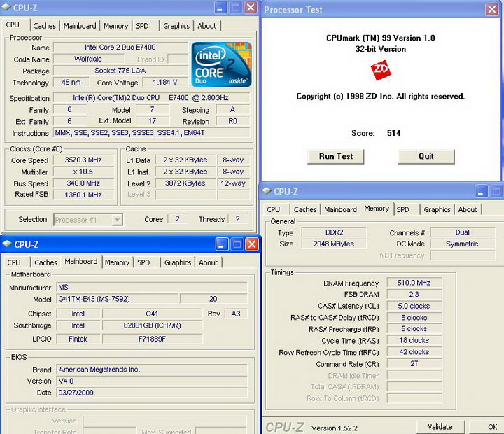
Task: Click Multiplier value x 10.5
Action: (83, 171)
